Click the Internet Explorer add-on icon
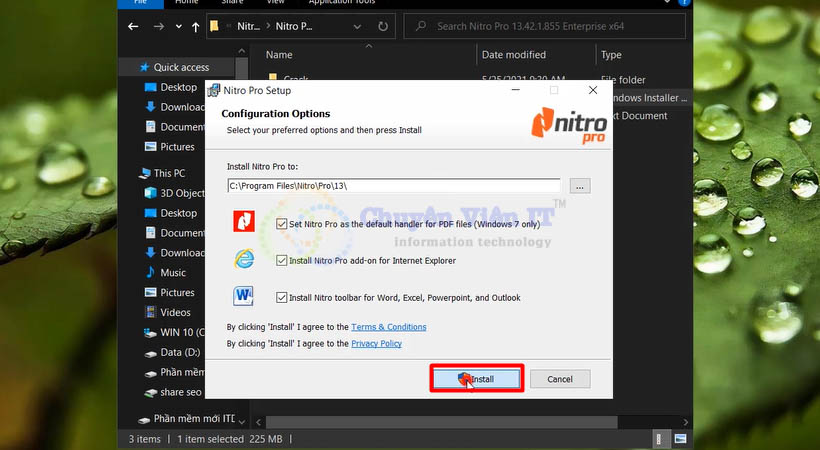 (244, 259)
